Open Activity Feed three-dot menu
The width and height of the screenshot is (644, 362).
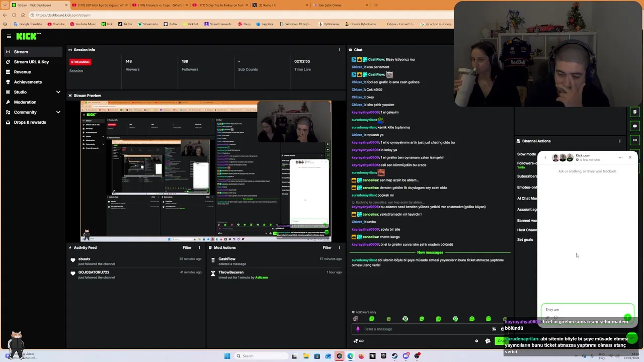coord(199,247)
